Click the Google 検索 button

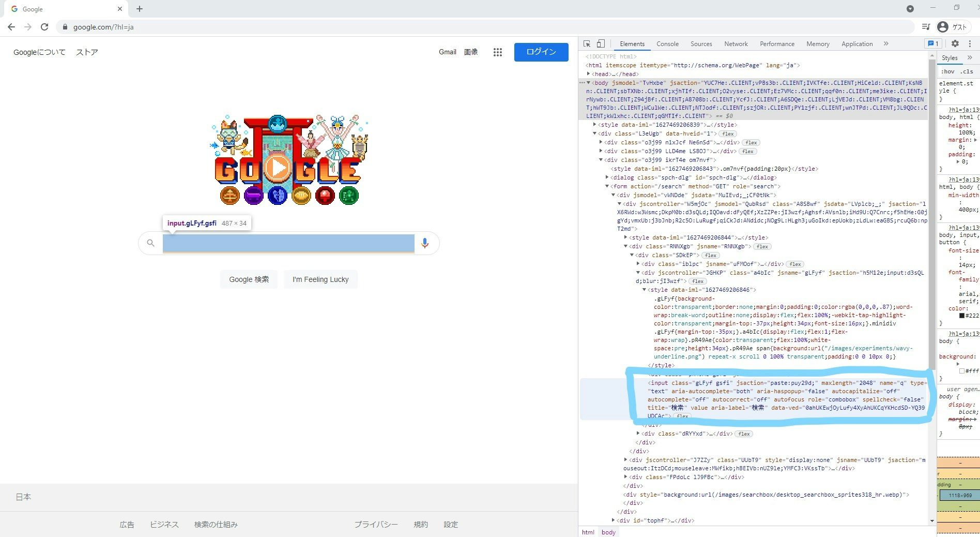(x=249, y=279)
